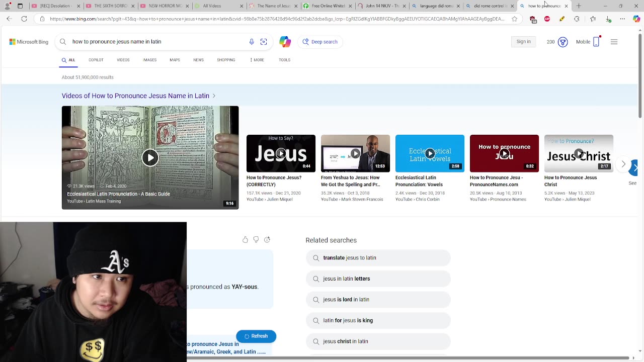Select the COPILOT search category
This screenshot has width=644, height=362.
pyautogui.click(x=96, y=60)
